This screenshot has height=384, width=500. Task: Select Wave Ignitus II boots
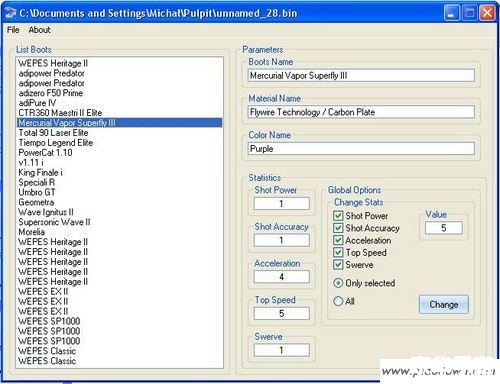(119, 212)
